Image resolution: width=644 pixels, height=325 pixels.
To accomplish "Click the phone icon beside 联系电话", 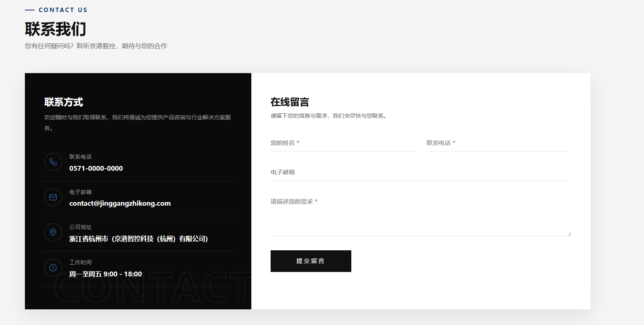I will [x=53, y=162].
